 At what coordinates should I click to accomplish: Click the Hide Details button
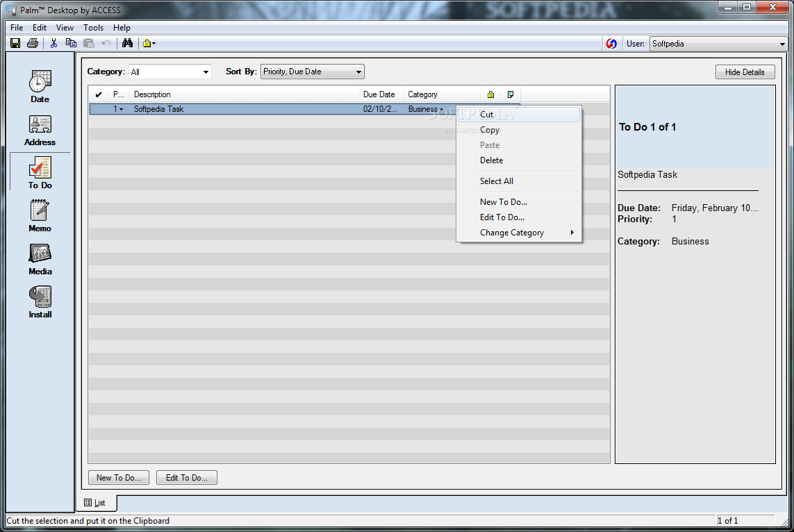tap(745, 72)
